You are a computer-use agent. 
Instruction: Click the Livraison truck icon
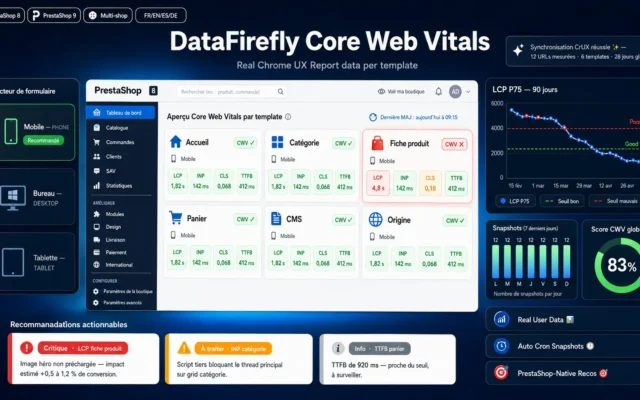pos(97,240)
